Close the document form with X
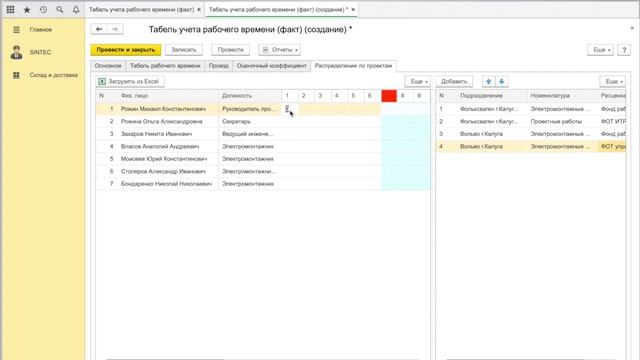This screenshot has height=360, width=640. tap(632, 28)
